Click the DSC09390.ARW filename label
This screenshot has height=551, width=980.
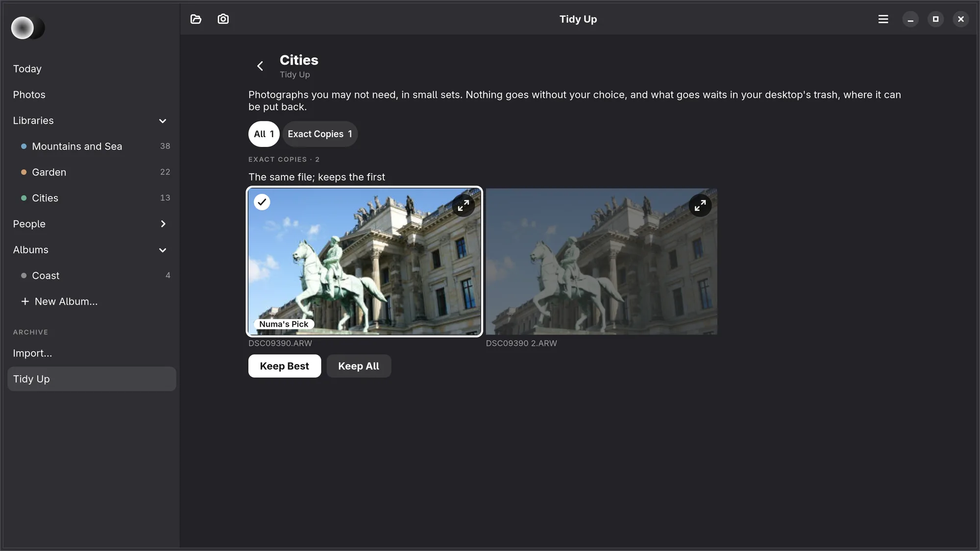[280, 343]
